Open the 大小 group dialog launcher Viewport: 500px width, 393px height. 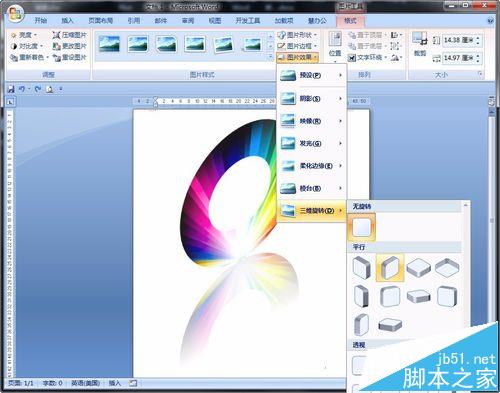coord(480,74)
